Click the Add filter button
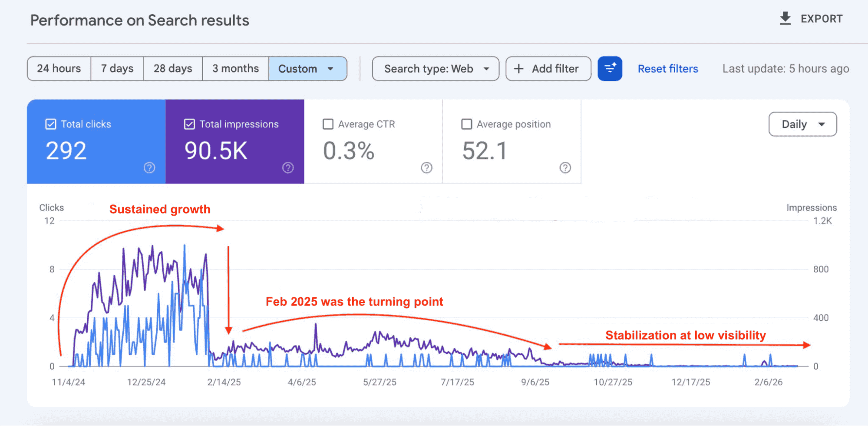The height and width of the screenshot is (426, 868). click(548, 68)
